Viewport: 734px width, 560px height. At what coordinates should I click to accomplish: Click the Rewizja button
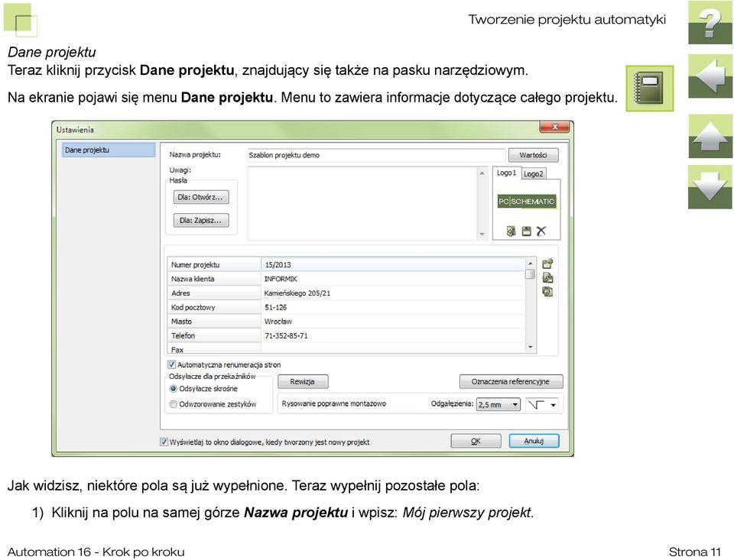coord(303,382)
